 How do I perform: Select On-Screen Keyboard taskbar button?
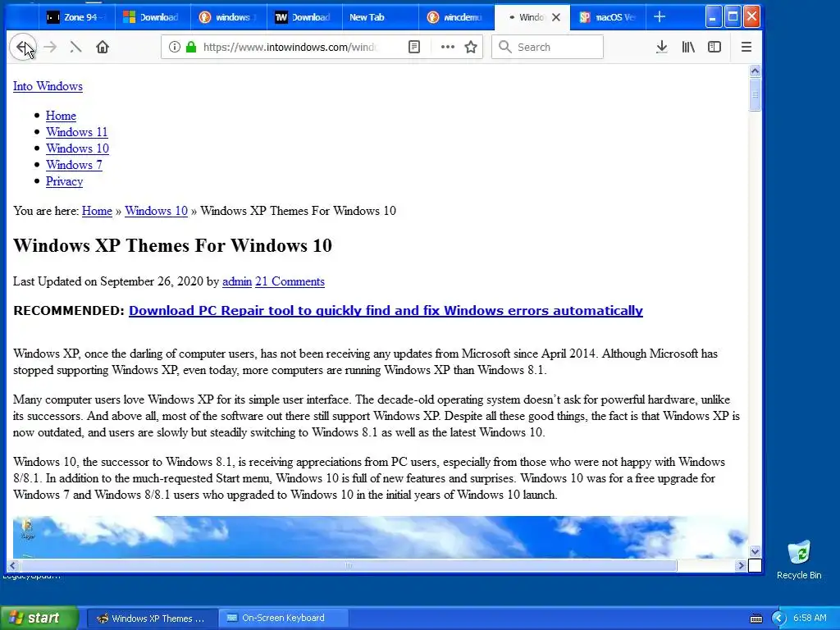click(283, 619)
